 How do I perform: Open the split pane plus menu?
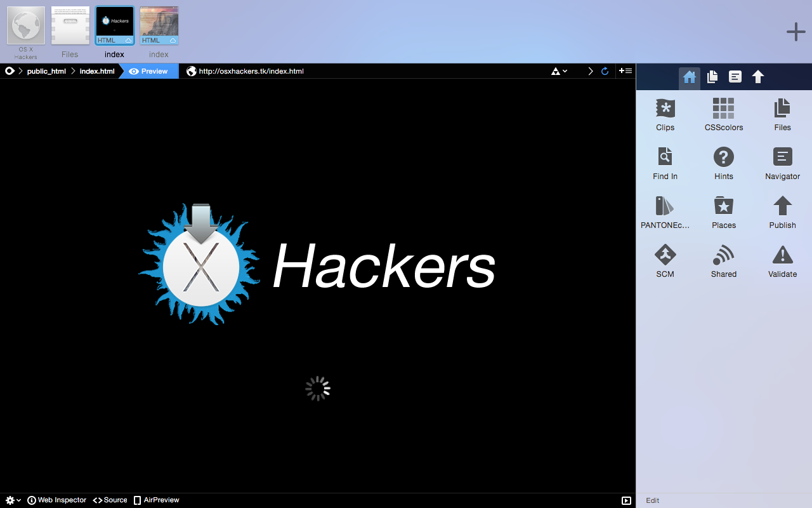tap(625, 71)
